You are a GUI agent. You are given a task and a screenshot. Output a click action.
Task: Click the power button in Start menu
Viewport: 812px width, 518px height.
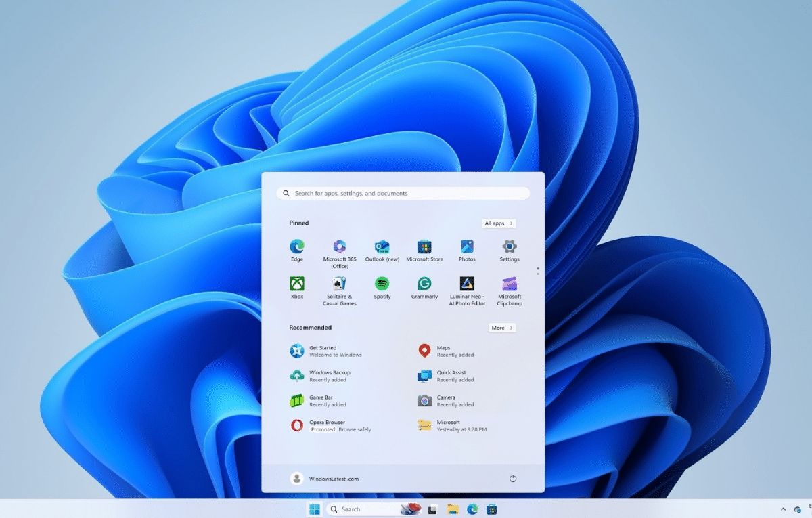513,479
